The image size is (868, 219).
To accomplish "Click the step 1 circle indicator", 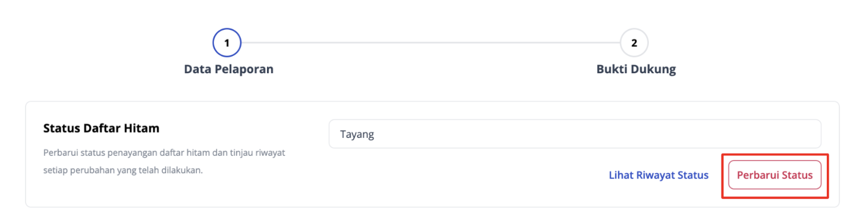I will 227,43.
